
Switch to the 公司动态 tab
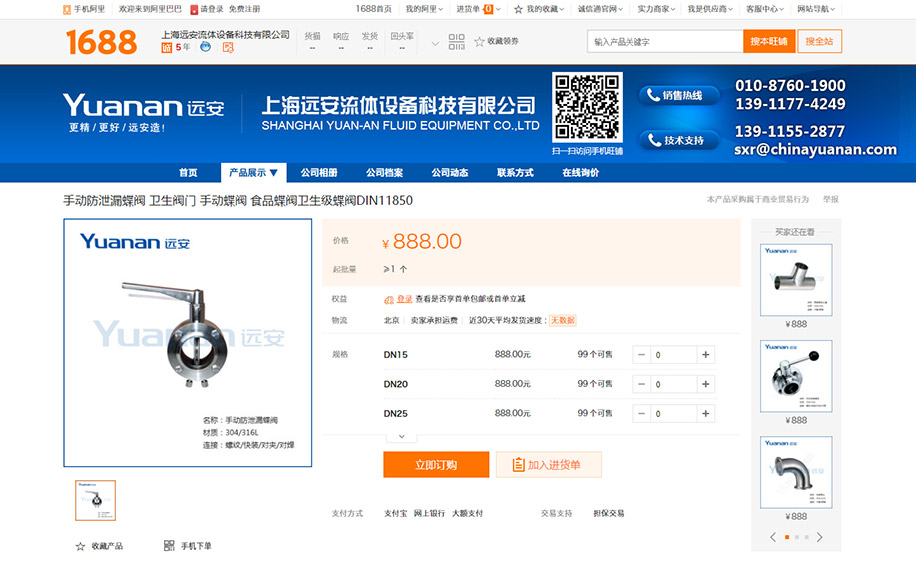click(x=450, y=172)
